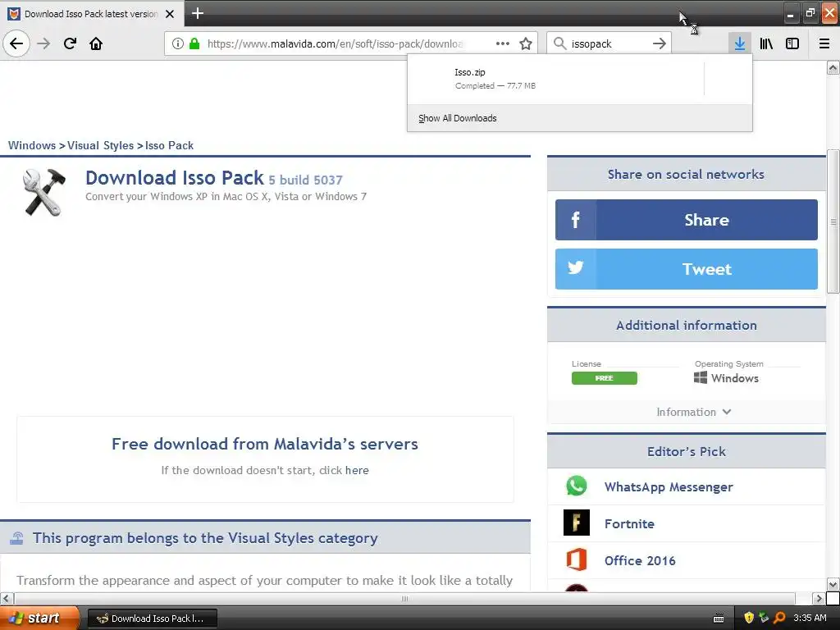The width and height of the screenshot is (840, 630).
Task: Click the horizontal scrollbar thumb
Action: point(404,598)
